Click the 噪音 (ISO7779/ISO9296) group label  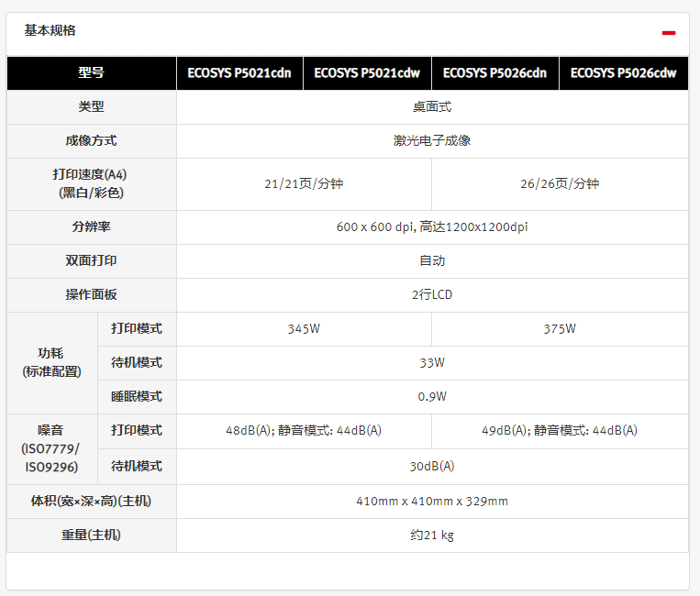[x=51, y=448]
